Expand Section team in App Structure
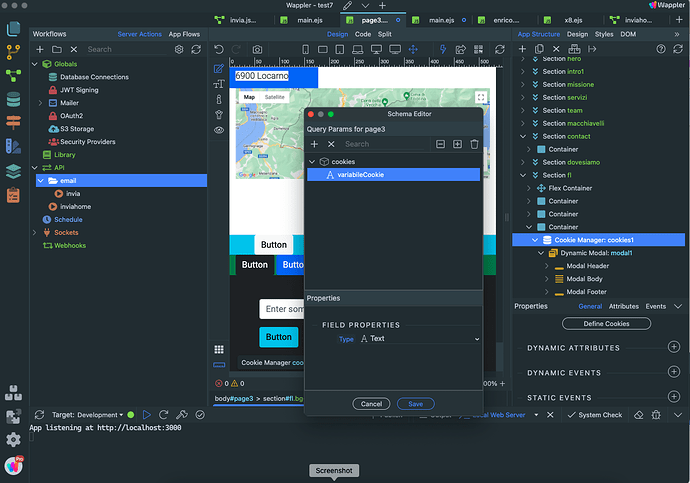The height and width of the screenshot is (483, 690). point(523,110)
